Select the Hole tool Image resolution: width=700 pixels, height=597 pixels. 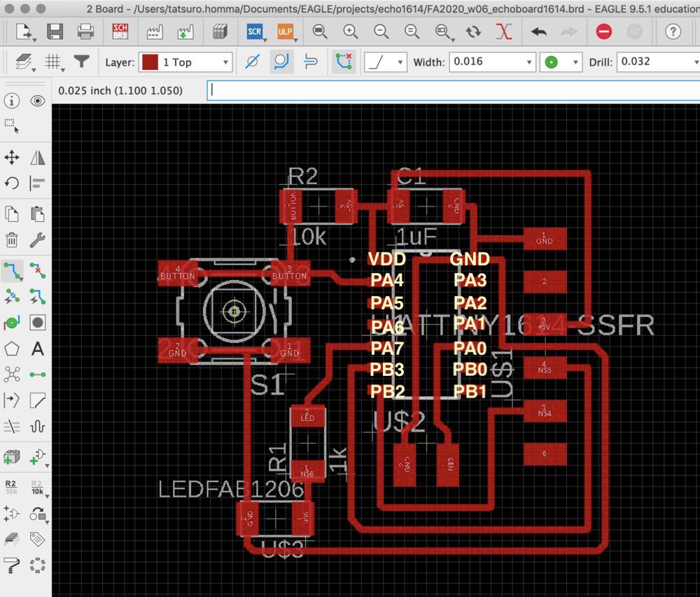coord(38,322)
